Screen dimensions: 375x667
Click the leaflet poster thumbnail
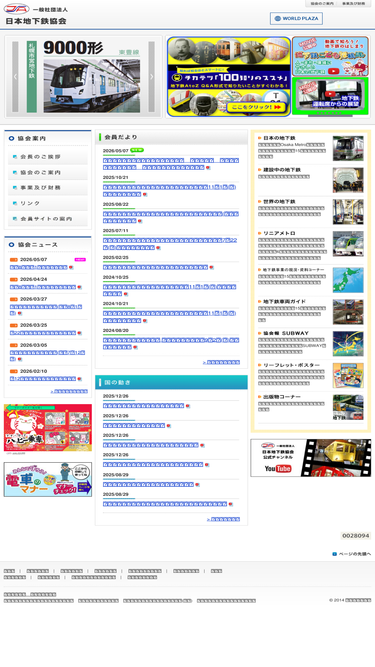(x=348, y=375)
